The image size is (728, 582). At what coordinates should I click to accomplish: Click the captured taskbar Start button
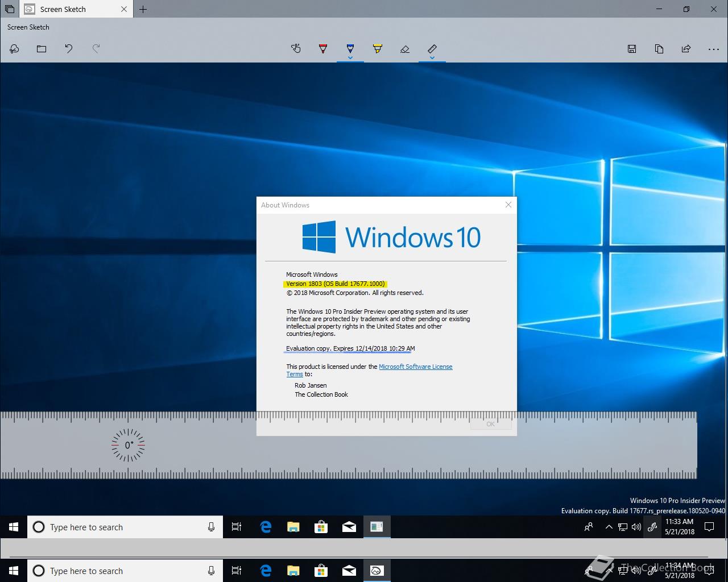[14, 527]
